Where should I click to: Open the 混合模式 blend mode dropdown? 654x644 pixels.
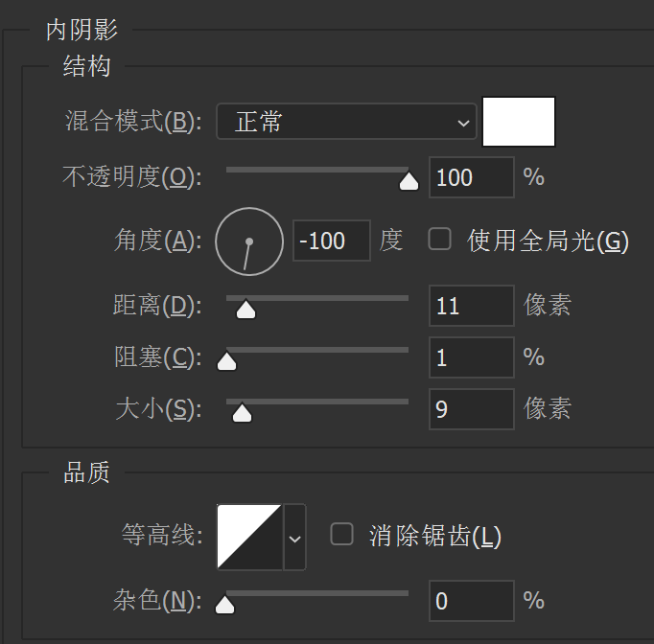click(x=346, y=122)
